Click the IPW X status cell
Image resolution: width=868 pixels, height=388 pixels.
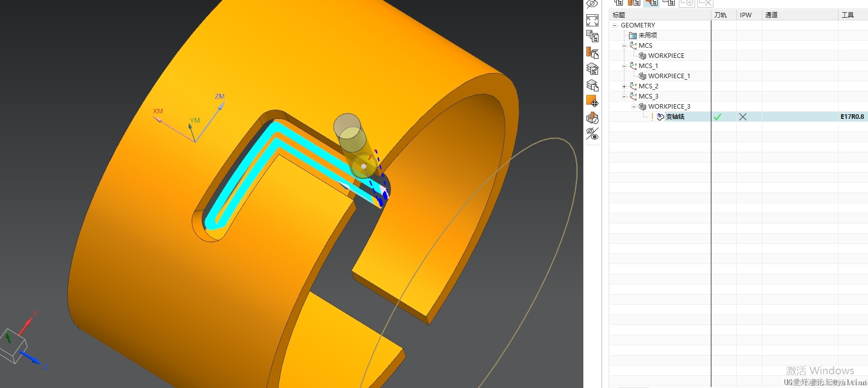pos(743,117)
